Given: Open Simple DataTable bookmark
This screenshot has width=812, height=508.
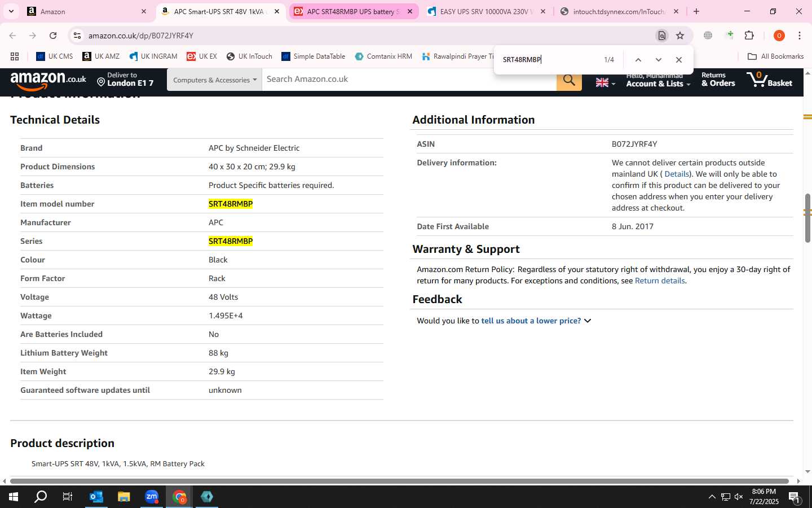Looking at the screenshot, I should (314, 56).
